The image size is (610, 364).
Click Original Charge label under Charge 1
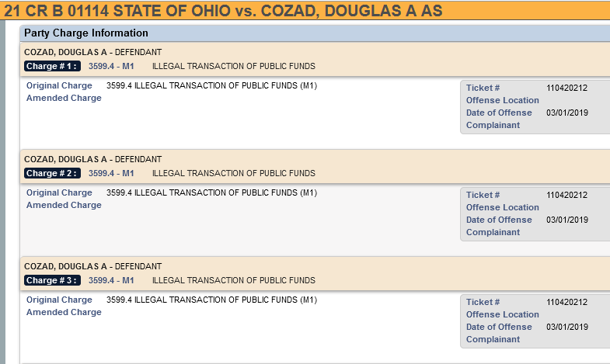(x=59, y=85)
